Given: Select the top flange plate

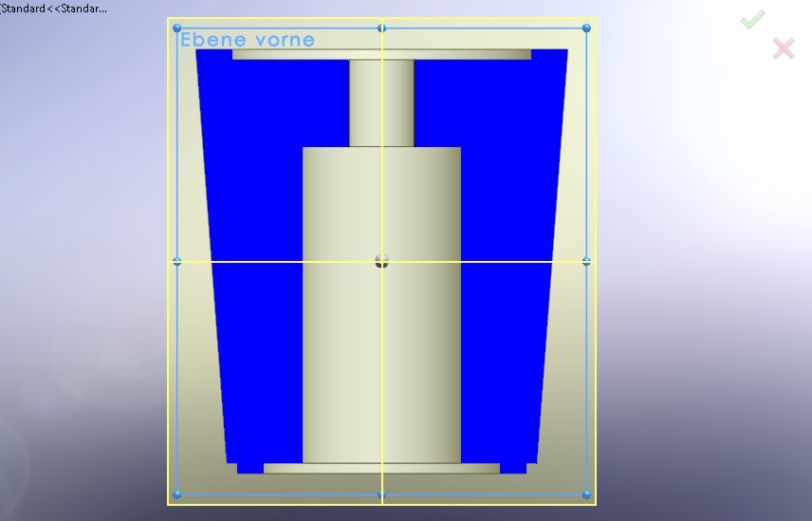Looking at the screenshot, I should (381, 54).
